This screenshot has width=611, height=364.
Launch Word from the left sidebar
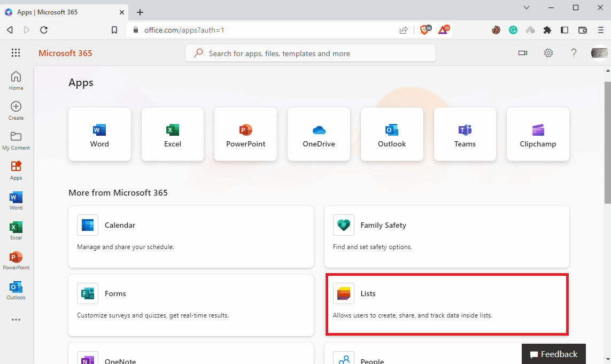(16, 200)
